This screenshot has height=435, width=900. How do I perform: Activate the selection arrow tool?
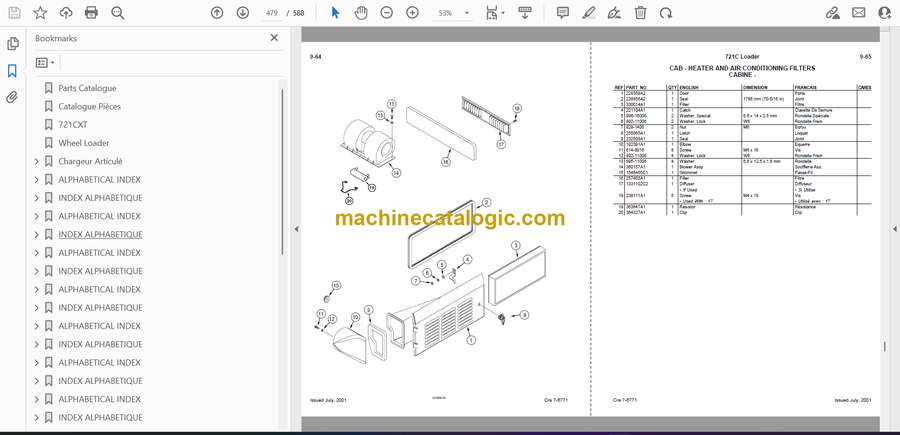point(335,13)
